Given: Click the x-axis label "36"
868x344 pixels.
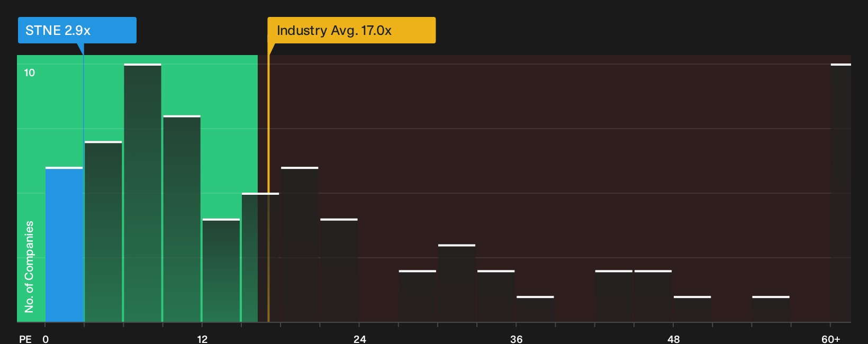Looking at the screenshot, I should tap(516, 339).
